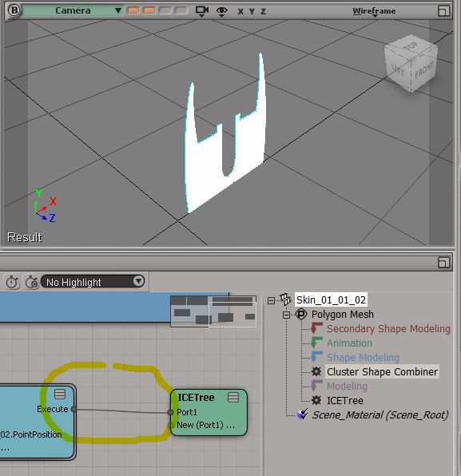Click the purple Modeling marker icon
Viewport: 461px width, 476px height.
tap(316, 386)
